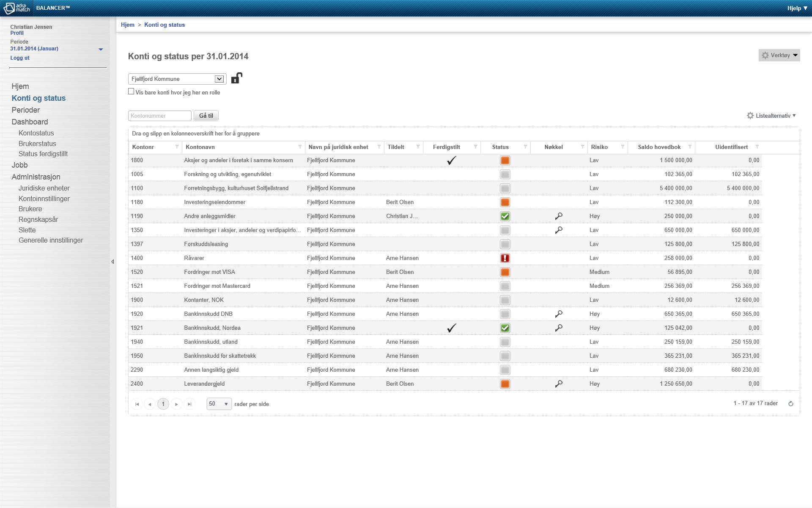Open Listealternativ options menu
The height and width of the screenshot is (508, 812).
tap(771, 116)
